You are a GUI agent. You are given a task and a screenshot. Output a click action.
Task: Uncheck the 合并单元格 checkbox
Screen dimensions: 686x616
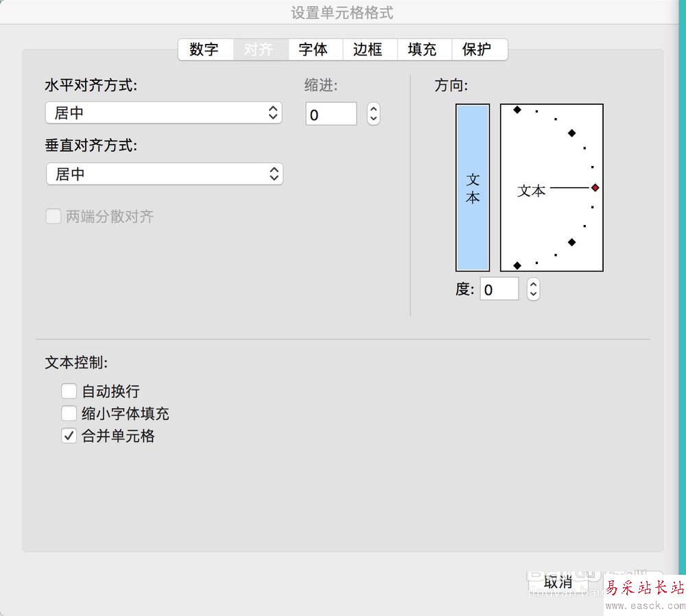coord(69,436)
